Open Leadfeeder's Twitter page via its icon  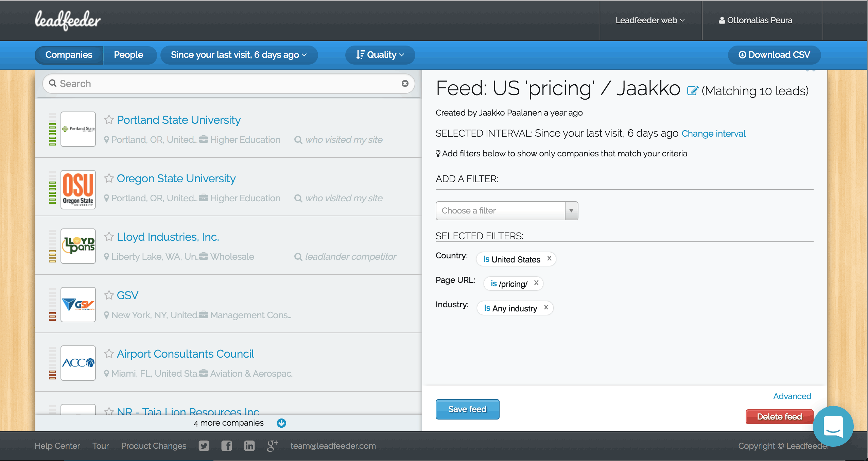[x=204, y=446]
